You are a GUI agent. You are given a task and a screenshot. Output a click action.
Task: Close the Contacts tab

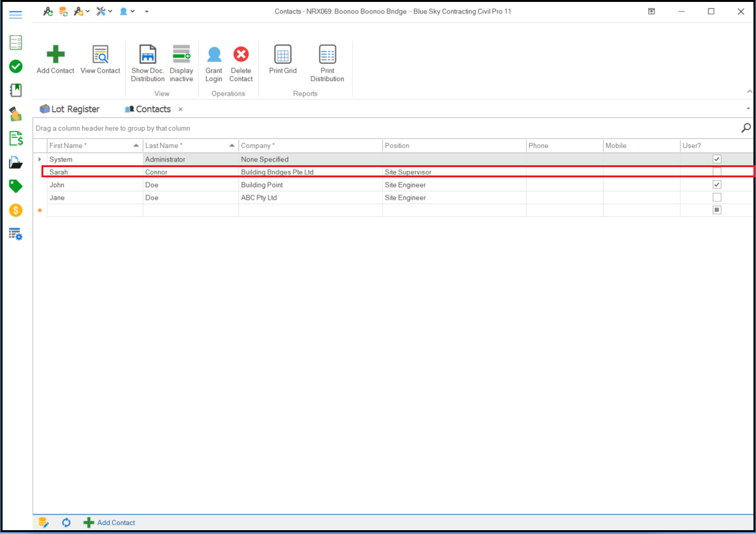[x=180, y=109]
